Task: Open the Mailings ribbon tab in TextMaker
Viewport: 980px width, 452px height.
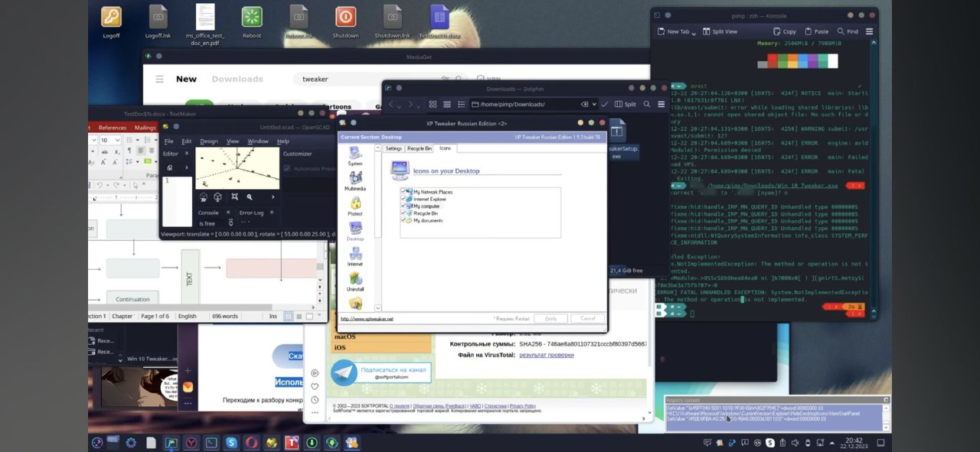Action: 145,128
